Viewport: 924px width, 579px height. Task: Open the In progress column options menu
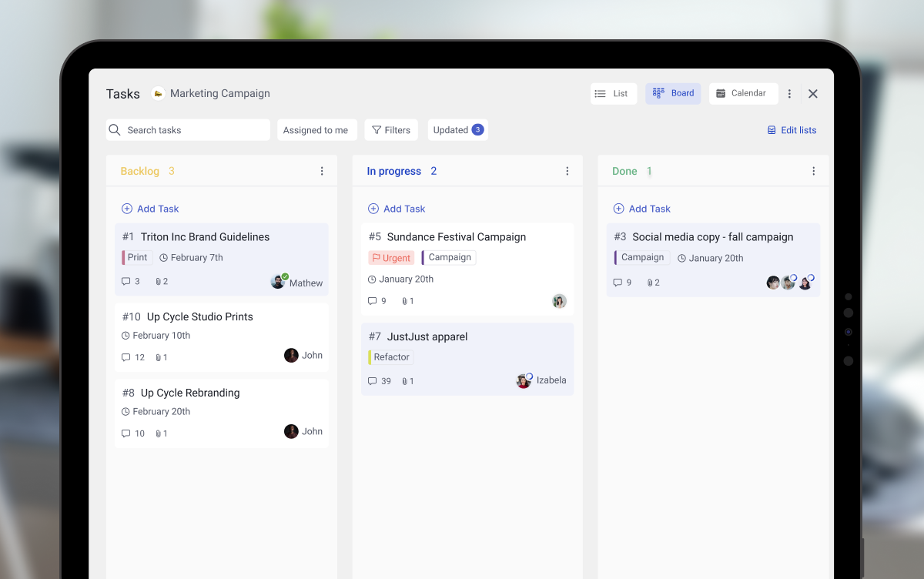tap(567, 171)
